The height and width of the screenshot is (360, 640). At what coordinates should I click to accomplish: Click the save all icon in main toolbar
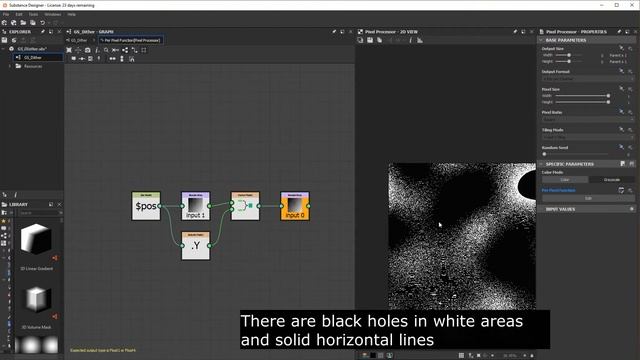point(33,23)
